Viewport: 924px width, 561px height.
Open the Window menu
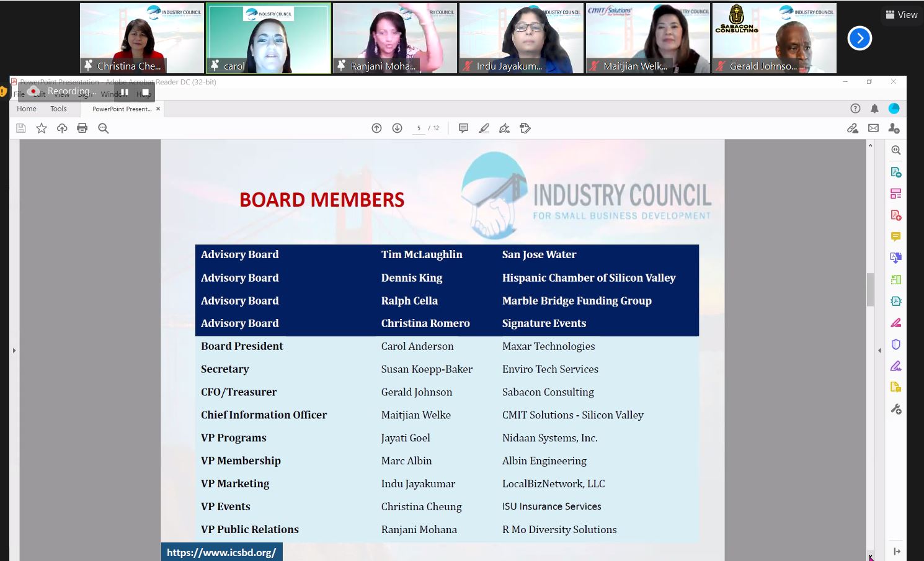click(x=113, y=94)
